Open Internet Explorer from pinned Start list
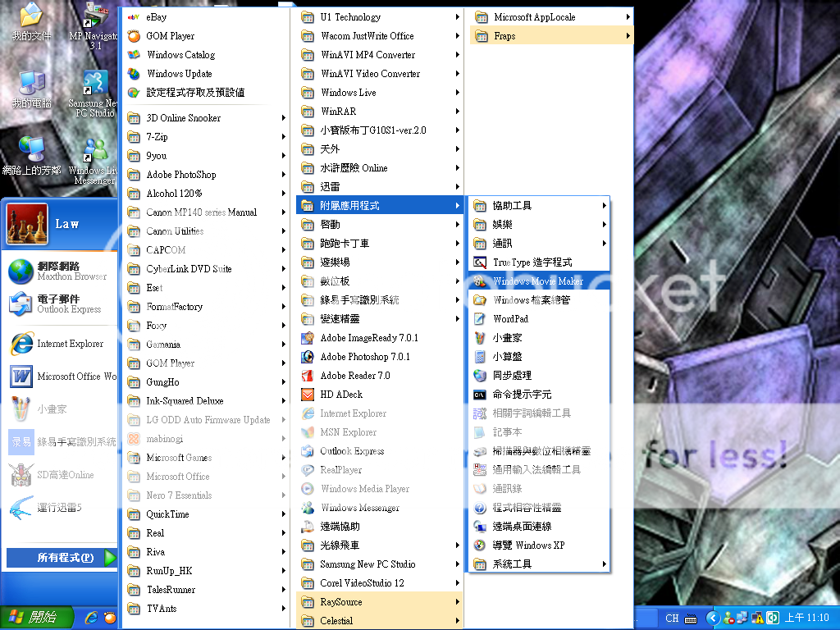The width and height of the screenshot is (840, 630). (70, 344)
